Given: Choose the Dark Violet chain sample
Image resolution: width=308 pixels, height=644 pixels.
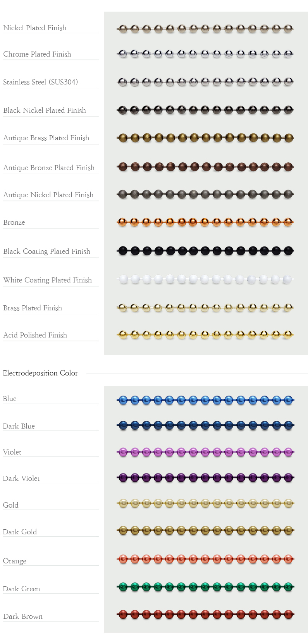Looking at the screenshot, I should [205, 478].
